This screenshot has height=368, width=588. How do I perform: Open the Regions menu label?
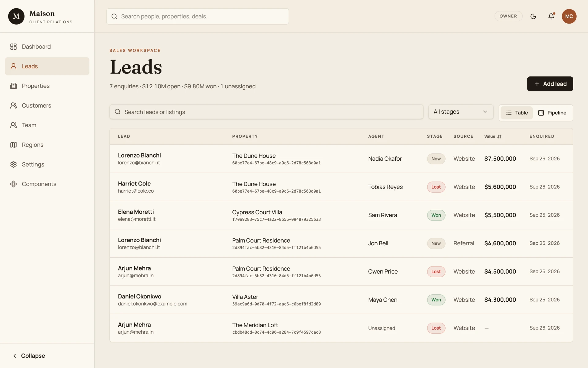(32, 145)
